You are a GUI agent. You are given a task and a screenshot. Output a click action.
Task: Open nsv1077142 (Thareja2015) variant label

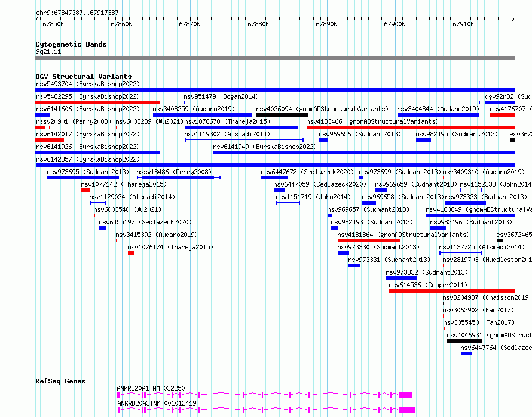124,184
